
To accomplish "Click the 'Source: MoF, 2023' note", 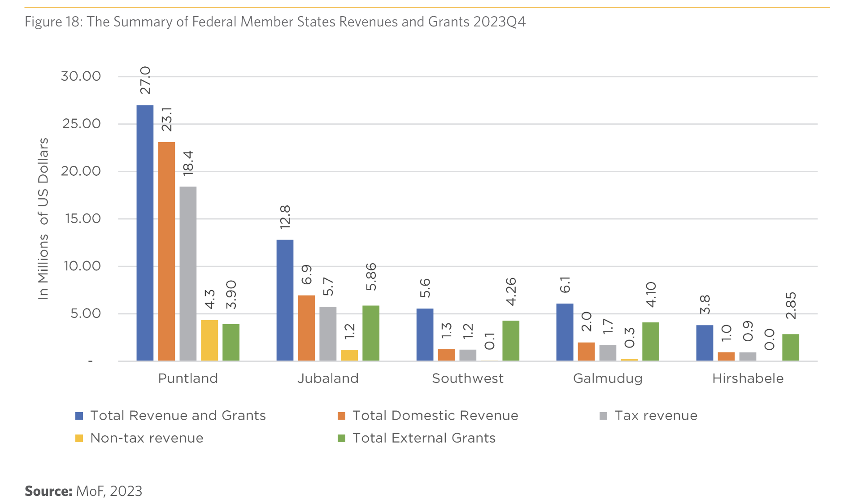I will pyautogui.click(x=83, y=491).
